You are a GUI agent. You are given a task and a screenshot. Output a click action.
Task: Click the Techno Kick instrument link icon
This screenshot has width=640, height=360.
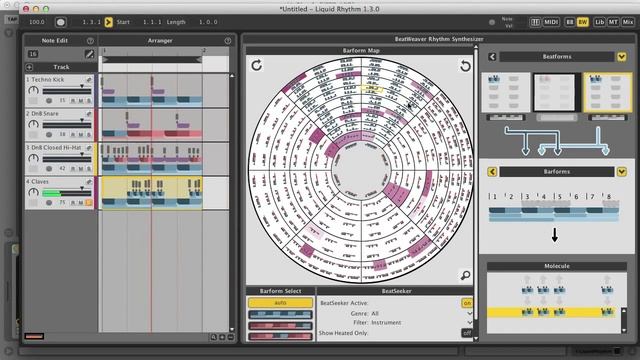coord(89,80)
